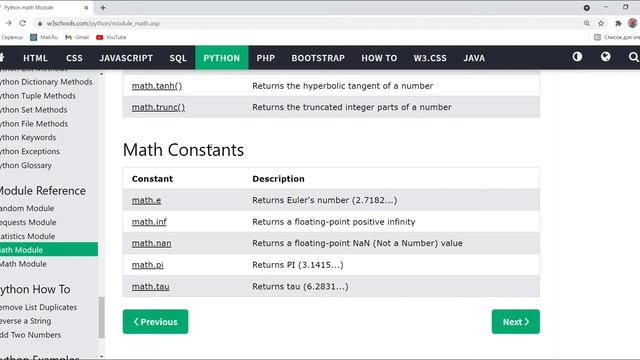
Task: Click the sidebar scrollbar thumb
Action: pyautogui.click(x=102, y=317)
